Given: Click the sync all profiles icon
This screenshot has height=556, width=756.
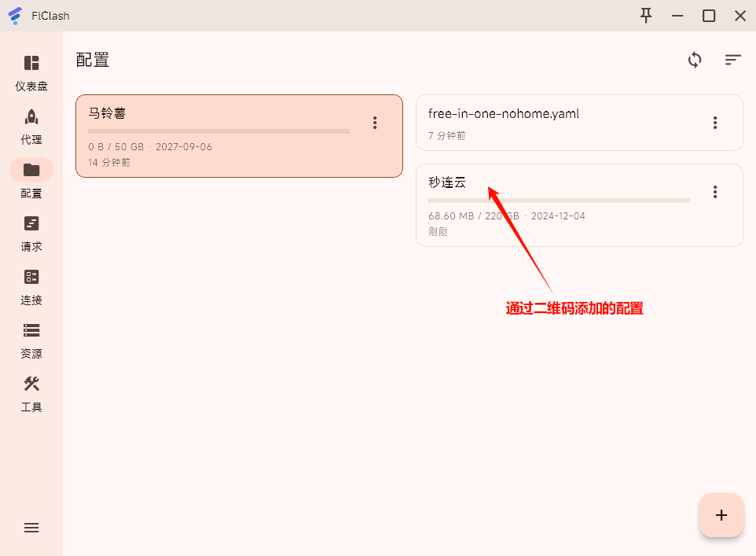Looking at the screenshot, I should tap(695, 60).
